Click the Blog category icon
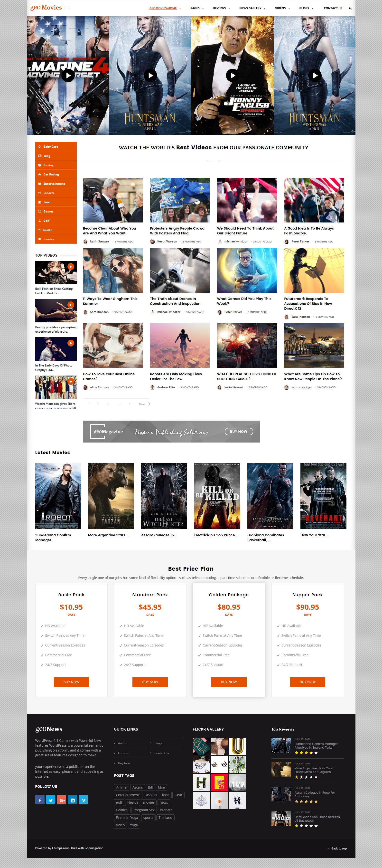 pyautogui.click(x=39, y=156)
